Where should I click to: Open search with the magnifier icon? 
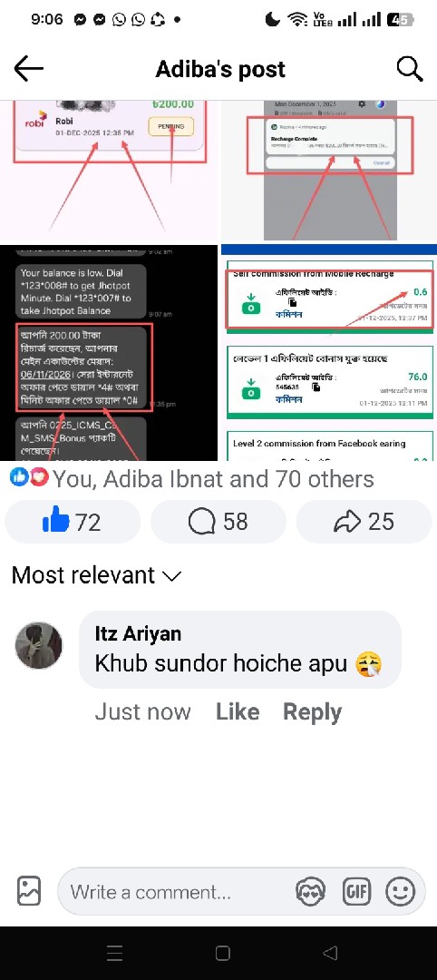coord(410,68)
